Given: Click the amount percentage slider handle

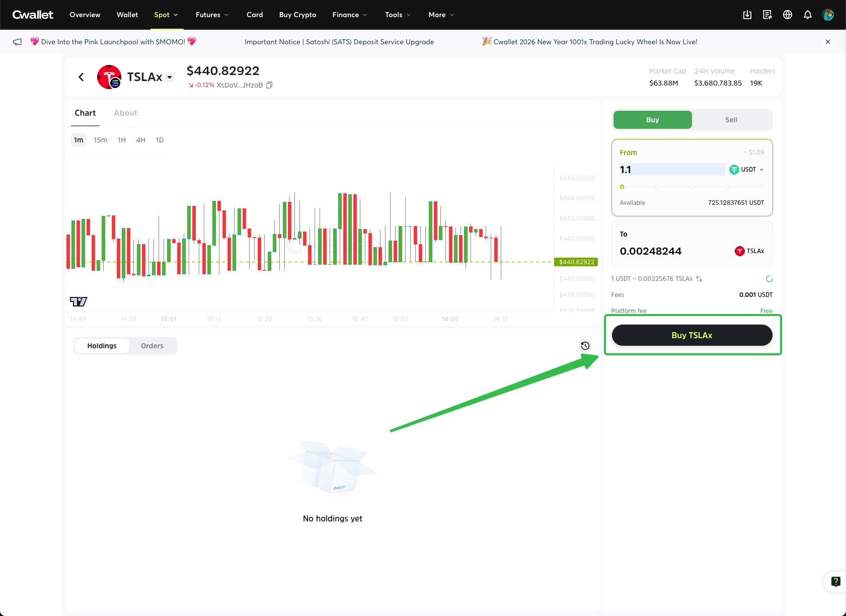Looking at the screenshot, I should point(622,187).
